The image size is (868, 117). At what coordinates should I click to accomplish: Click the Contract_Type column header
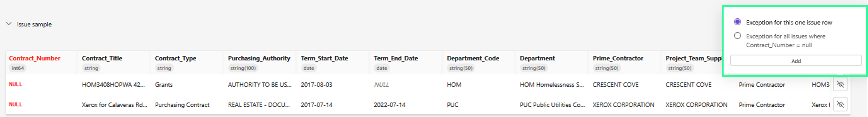coord(176,58)
